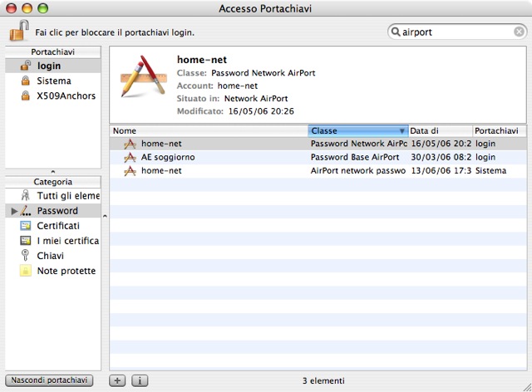Click the window resize grip corner

tap(527, 387)
